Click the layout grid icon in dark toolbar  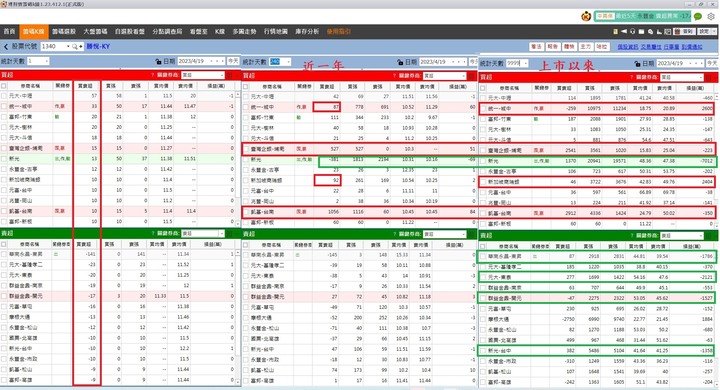668,32
